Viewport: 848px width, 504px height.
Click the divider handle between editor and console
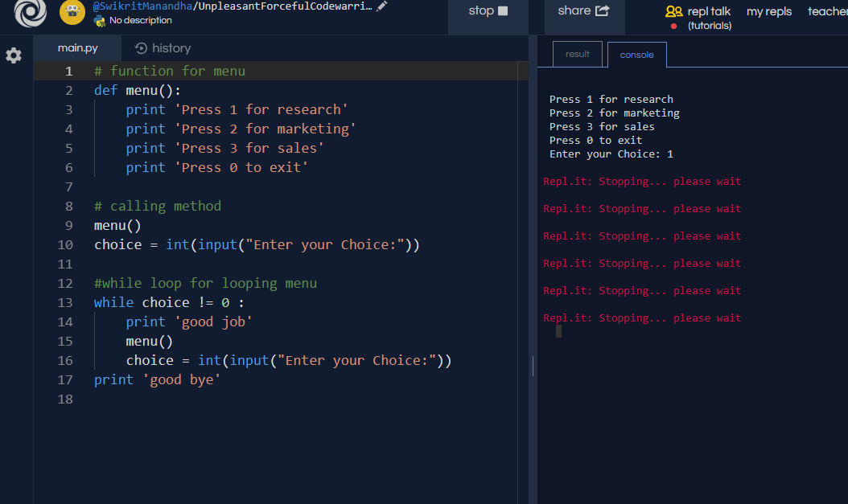pyautogui.click(x=533, y=366)
